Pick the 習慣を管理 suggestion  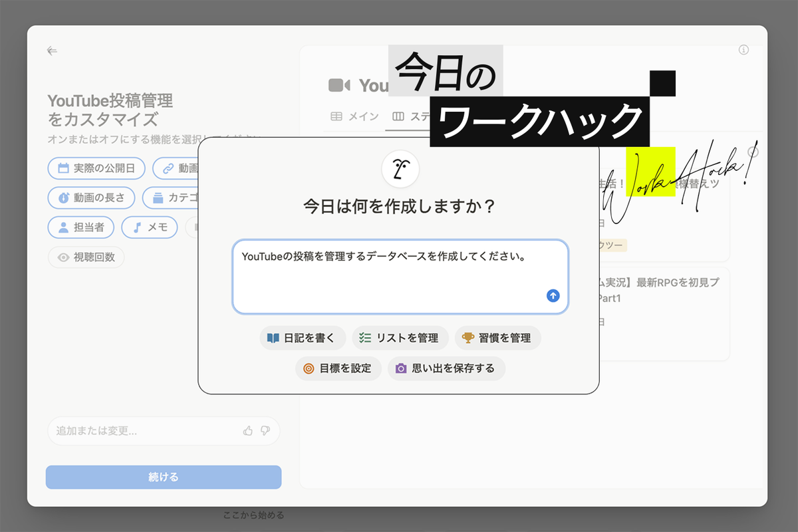coord(497,338)
